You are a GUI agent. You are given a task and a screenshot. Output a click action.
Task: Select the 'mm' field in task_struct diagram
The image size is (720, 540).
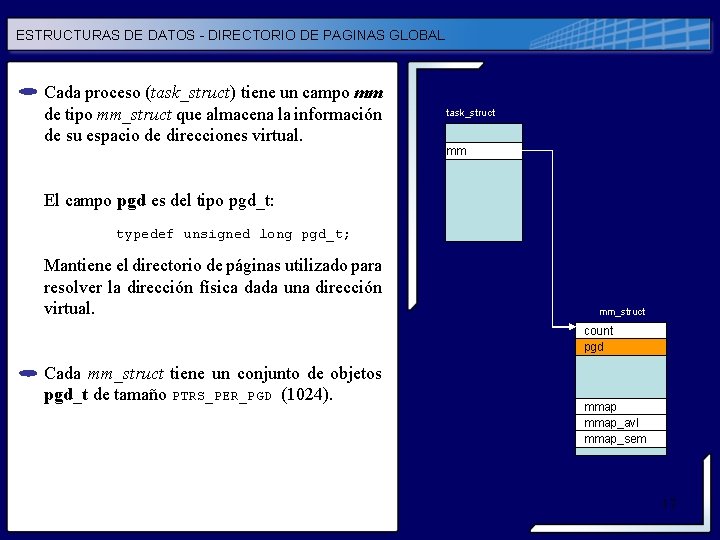tap(484, 151)
